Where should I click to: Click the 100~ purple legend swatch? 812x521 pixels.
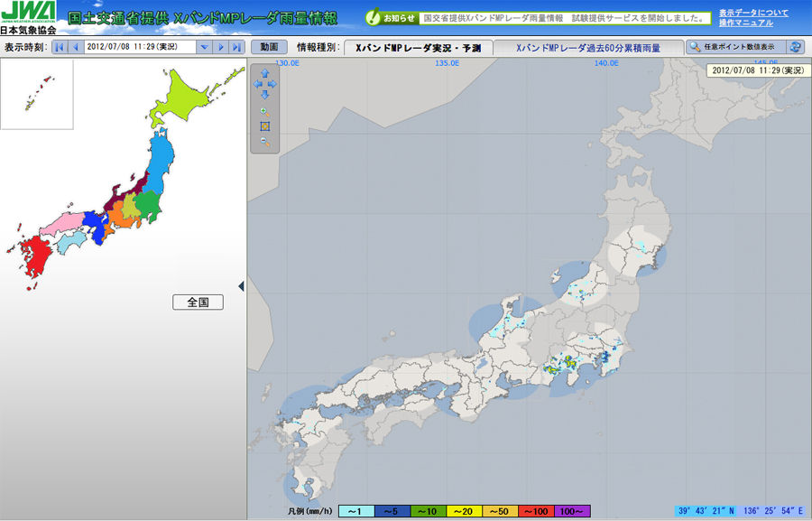pyautogui.click(x=572, y=512)
